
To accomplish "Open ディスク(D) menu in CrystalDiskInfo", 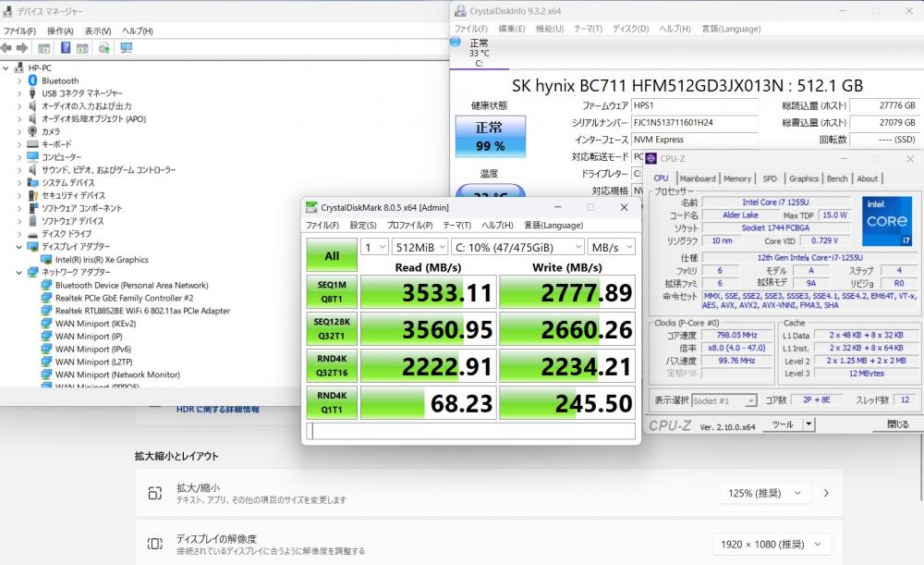I will [x=630, y=29].
